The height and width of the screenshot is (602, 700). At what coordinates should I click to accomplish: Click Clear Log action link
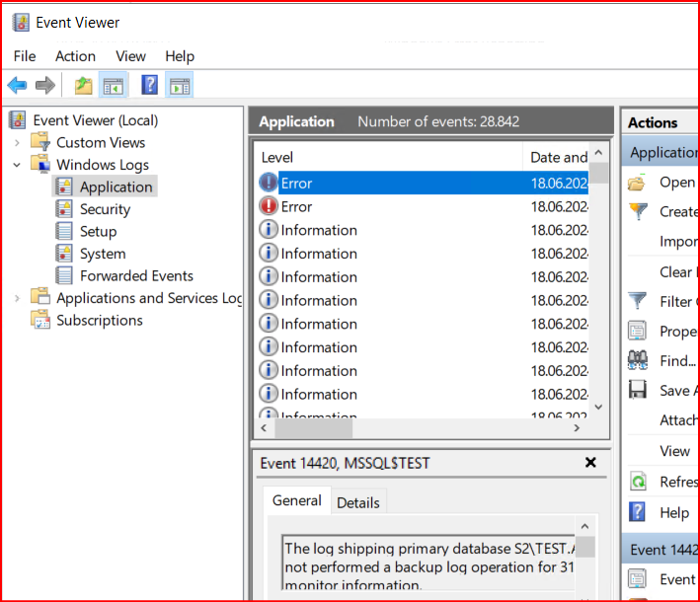point(679,271)
